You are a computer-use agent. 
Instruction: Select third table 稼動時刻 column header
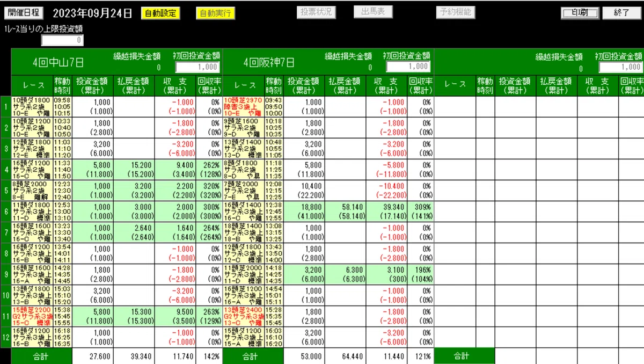point(485,86)
